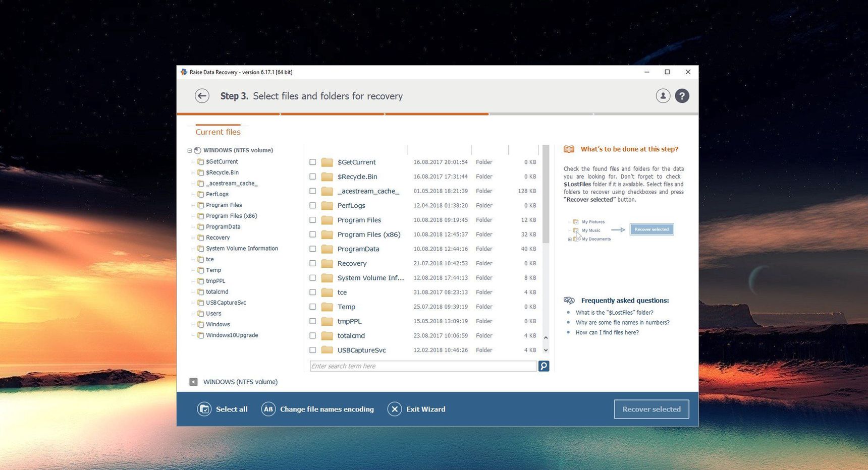
Task: Click the Select all label
Action: click(x=232, y=409)
